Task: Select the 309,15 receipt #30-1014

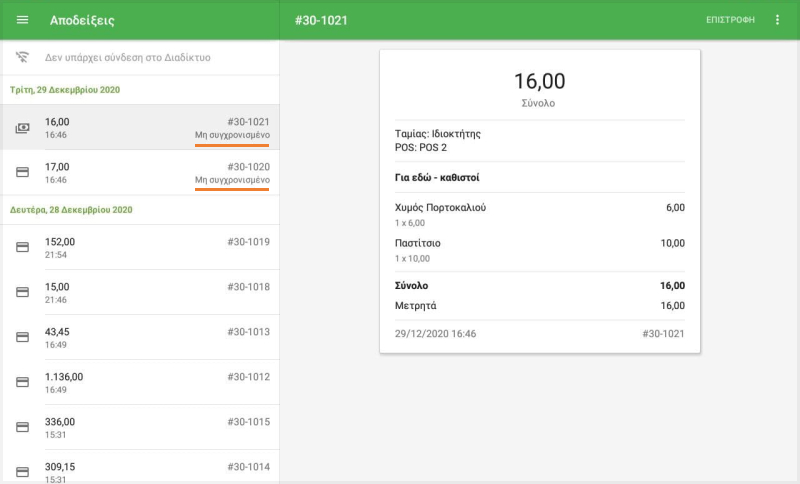Action: (150, 469)
